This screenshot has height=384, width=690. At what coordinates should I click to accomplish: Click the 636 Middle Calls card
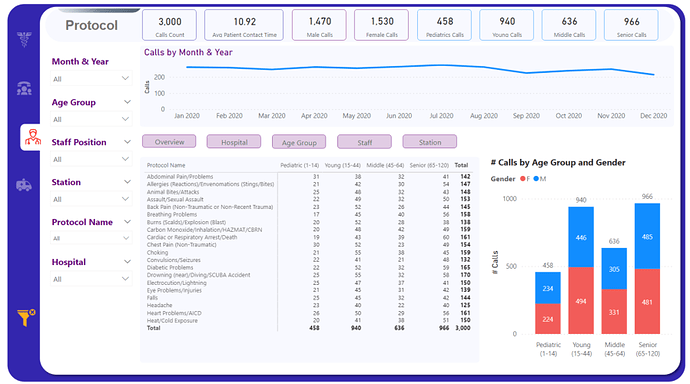click(x=569, y=26)
